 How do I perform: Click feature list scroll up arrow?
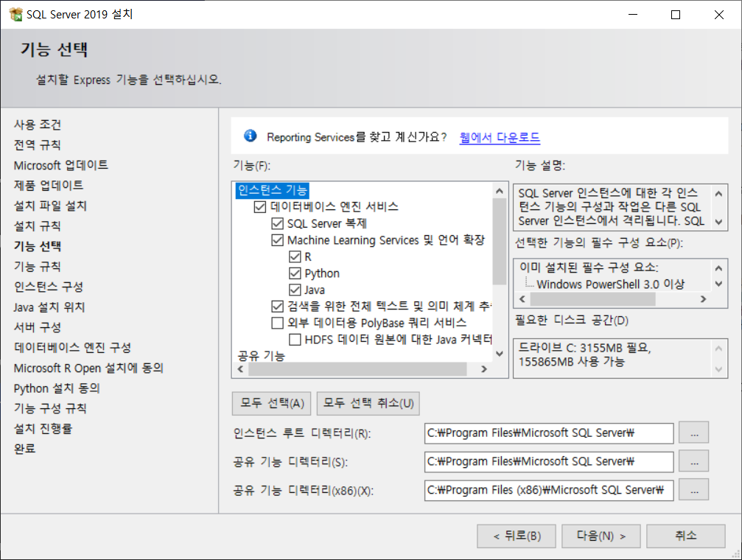500,191
